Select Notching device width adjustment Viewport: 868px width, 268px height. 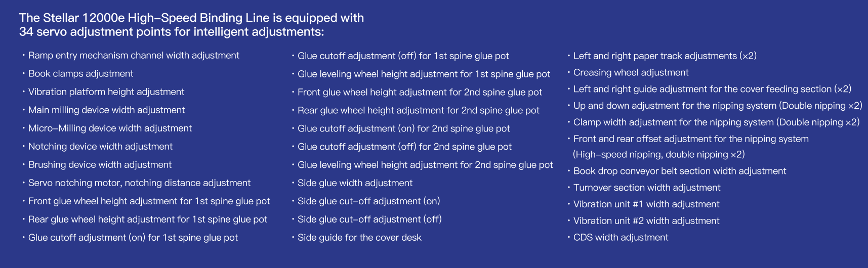pos(100,147)
